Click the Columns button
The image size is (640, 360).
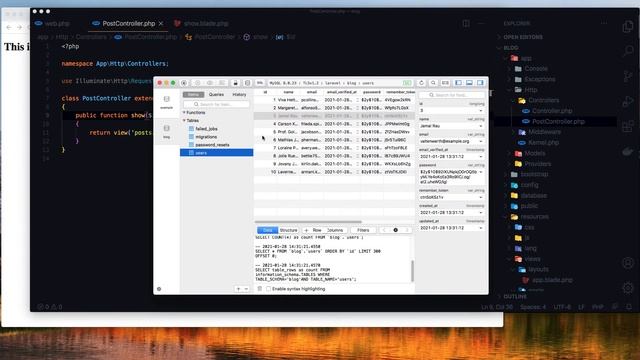coord(335,230)
